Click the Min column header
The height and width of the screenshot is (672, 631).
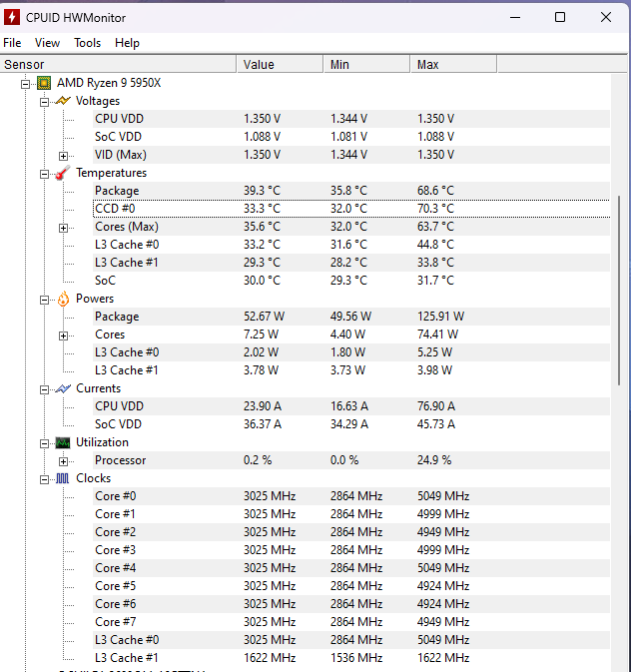point(367,64)
